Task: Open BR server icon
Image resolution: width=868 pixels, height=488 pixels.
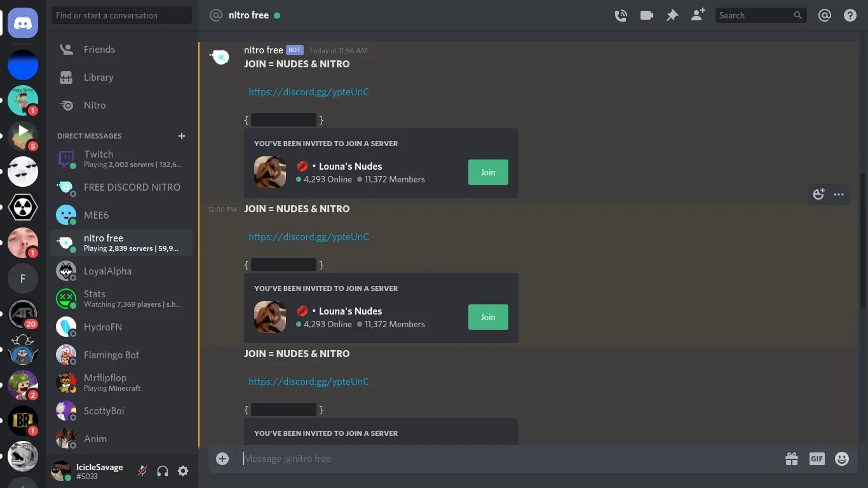Action: pyautogui.click(x=23, y=421)
